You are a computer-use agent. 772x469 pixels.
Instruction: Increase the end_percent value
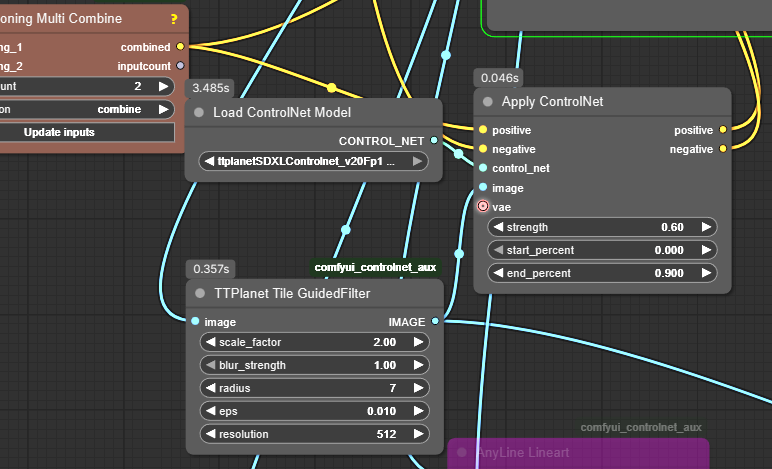point(706,273)
